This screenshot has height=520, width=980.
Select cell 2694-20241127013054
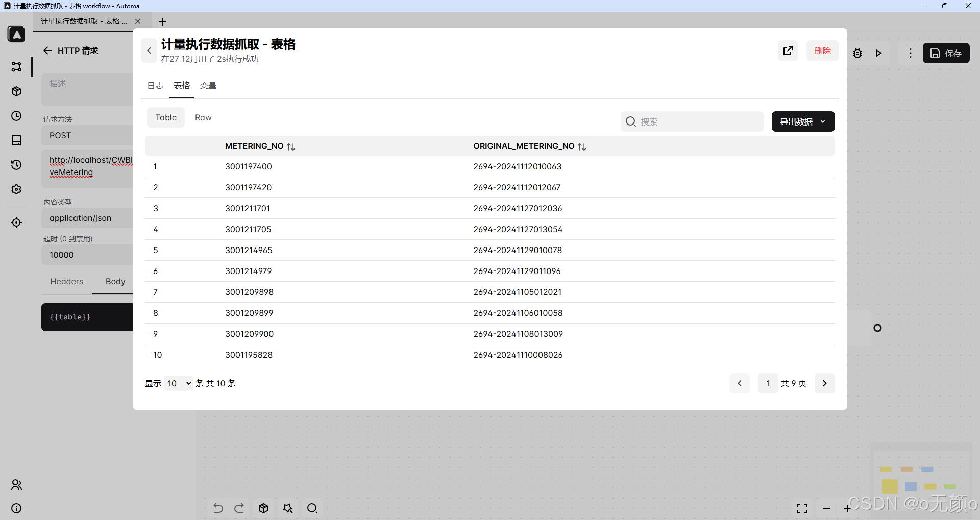pos(518,229)
